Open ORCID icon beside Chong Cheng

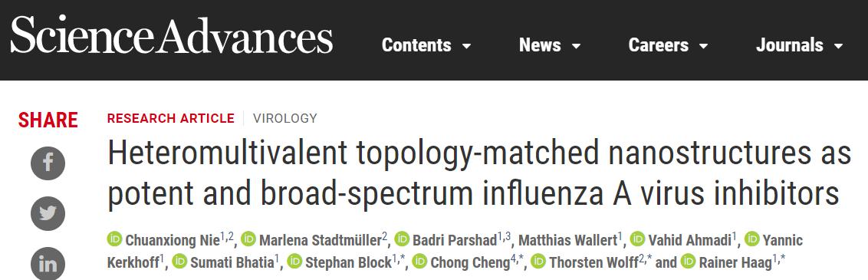(x=421, y=262)
